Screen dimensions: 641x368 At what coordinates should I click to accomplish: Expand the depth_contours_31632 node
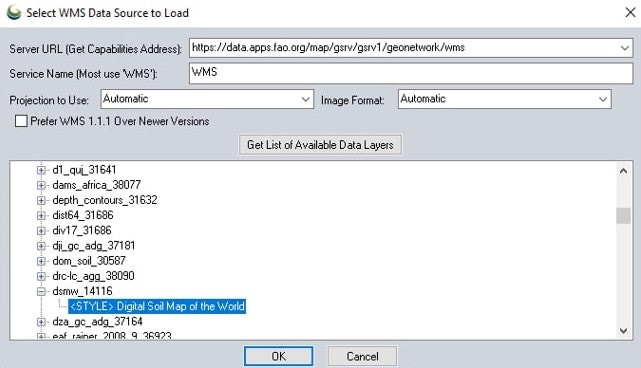click(41, 200)
